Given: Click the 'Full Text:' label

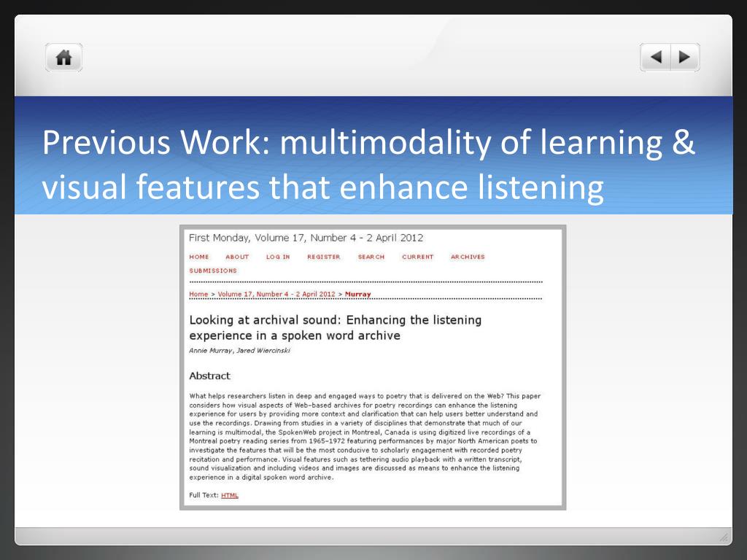Looking at the screenshot, I should (x=204, y=495).
